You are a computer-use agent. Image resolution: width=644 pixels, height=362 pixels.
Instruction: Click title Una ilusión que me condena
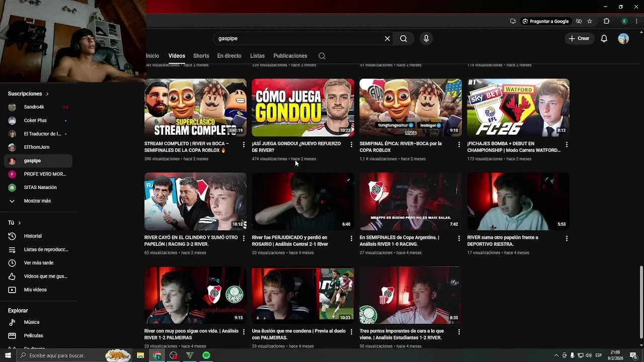[x=299, y=334]
